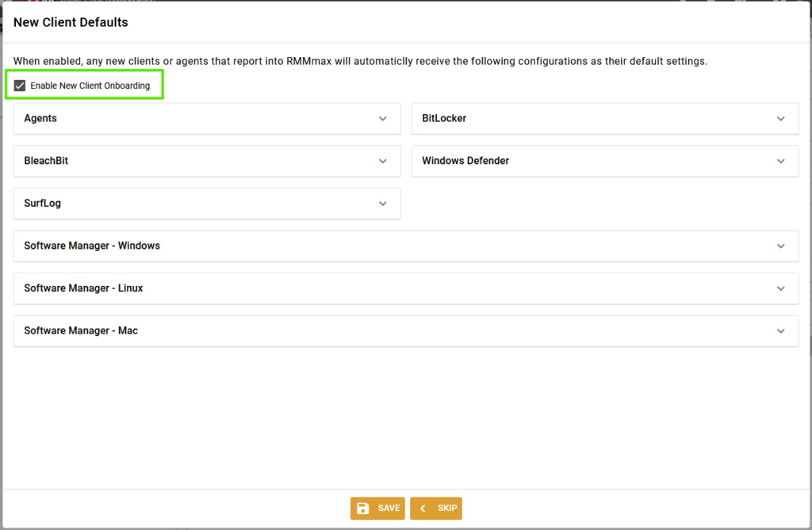Click the floppy disk save icon
The image size is (812, 530).
pos(363,509)
